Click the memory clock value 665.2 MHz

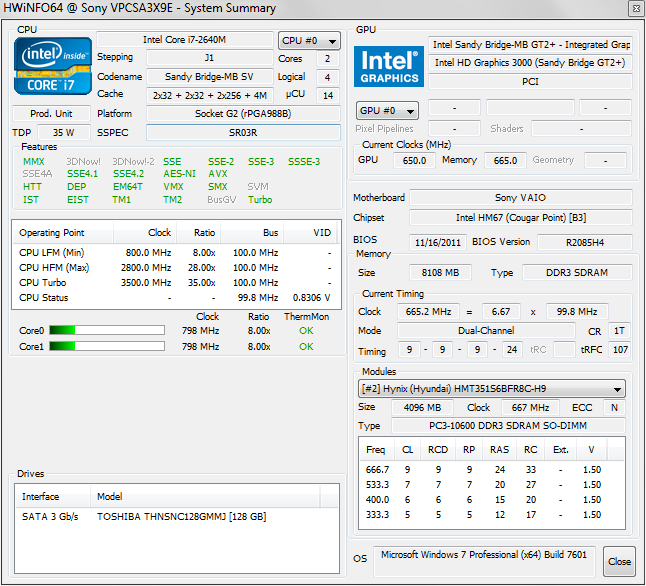pyautogui.click(x=428, y=312)
